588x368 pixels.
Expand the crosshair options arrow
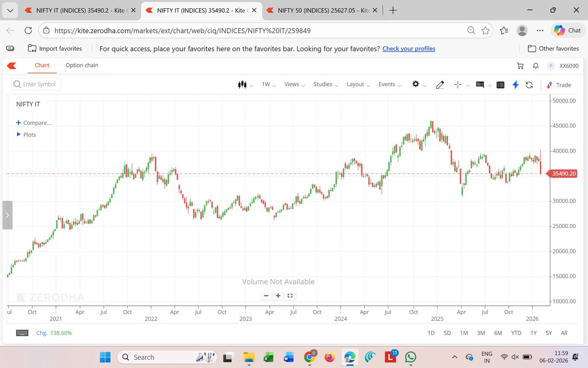tap(468, 85)
